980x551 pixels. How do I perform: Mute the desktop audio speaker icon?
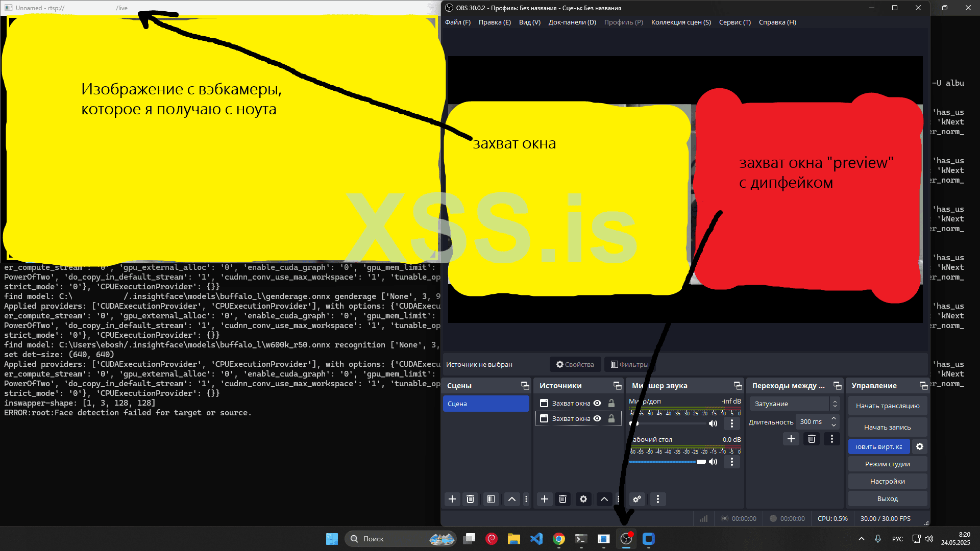[x=713, y=462]
